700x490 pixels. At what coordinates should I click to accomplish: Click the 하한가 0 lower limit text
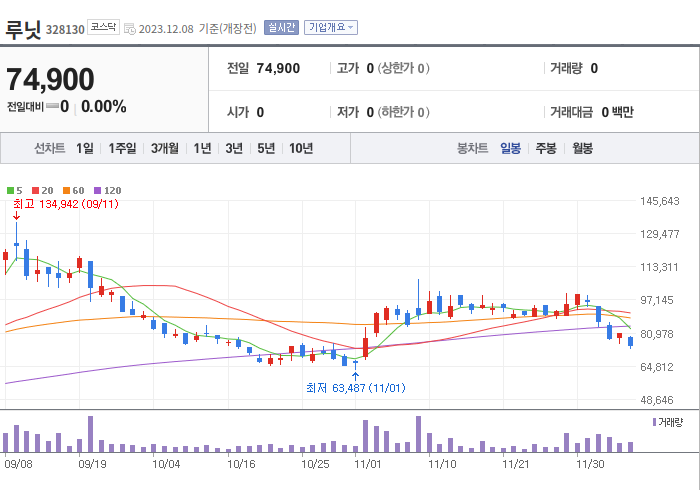click(x=404, y=112)
